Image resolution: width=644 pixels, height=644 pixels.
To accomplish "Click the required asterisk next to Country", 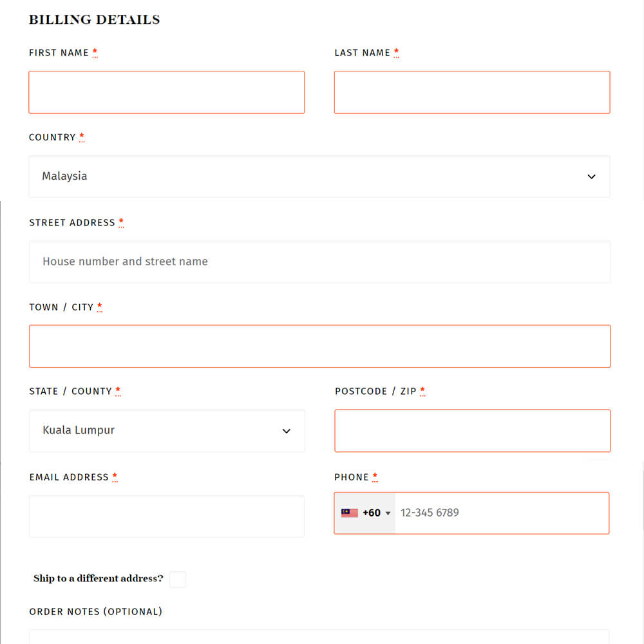I will pyautogui.click(x=82, y=137).
